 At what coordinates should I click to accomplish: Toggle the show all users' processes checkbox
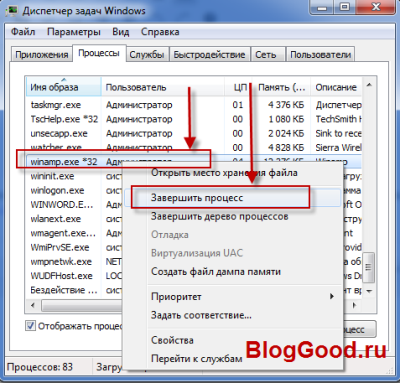pos(30,325)
